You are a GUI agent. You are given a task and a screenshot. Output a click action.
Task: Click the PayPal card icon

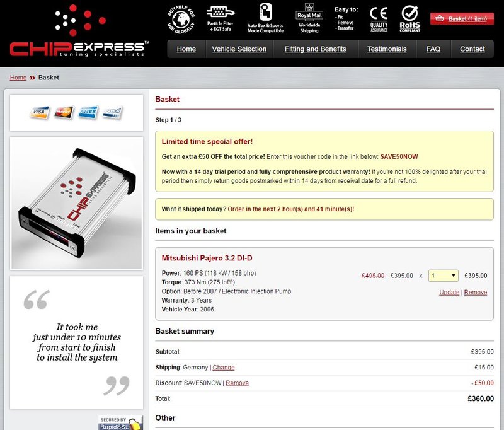[x=113, y=113]
